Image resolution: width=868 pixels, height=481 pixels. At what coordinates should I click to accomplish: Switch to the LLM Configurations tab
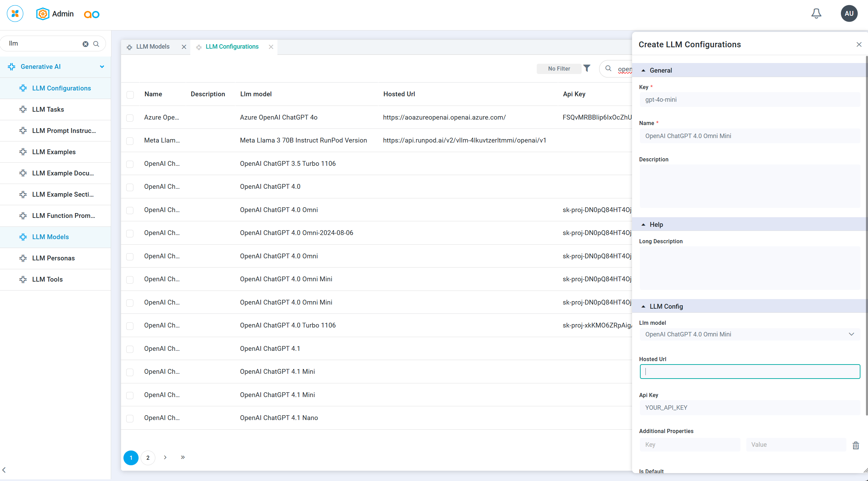tap(232, 47)
